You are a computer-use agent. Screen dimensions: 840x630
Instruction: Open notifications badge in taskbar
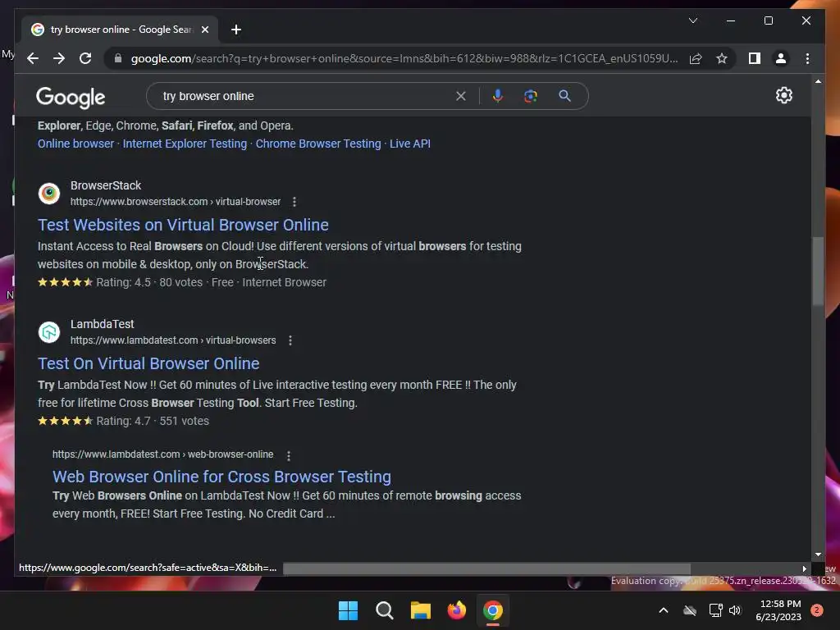point(817,610)
